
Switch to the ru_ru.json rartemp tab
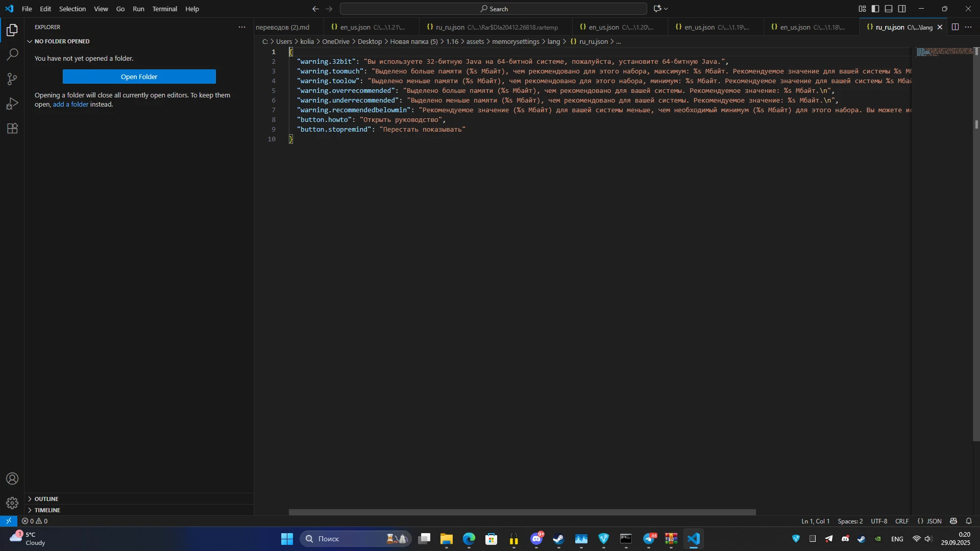click(493, 27)
